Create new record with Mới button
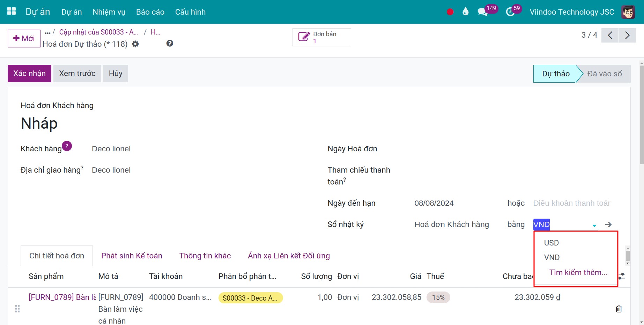This screenshot has width=644, height=325. pyautogui.click(x=24, y=38)
